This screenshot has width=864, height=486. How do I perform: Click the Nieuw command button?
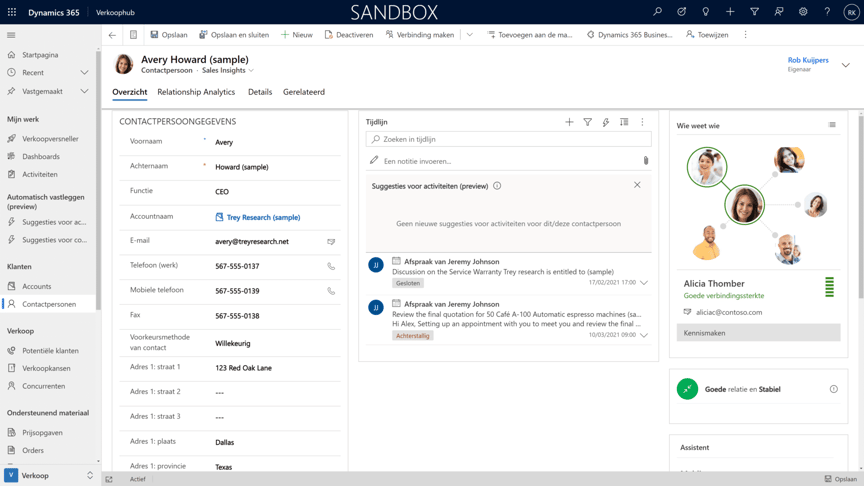(296, 35)
